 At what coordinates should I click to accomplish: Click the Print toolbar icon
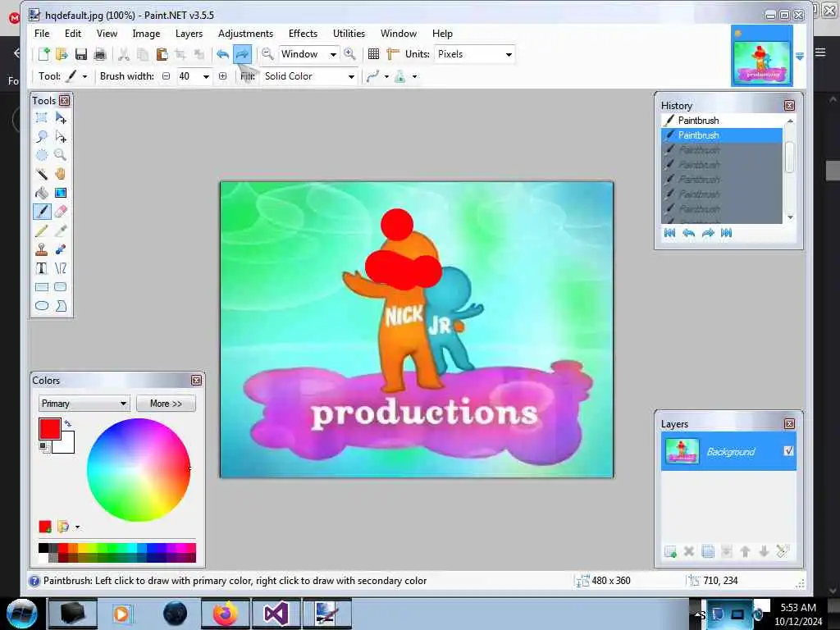[x=99, y=54]
